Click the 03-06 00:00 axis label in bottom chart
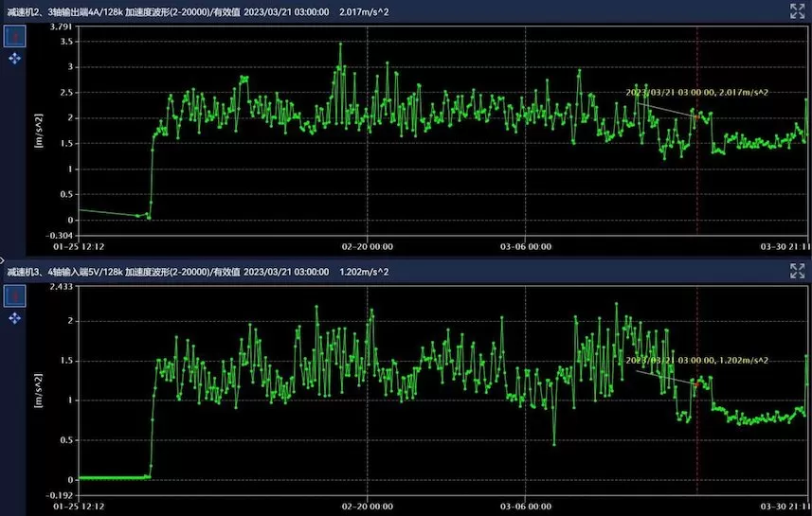 [526, 506]
